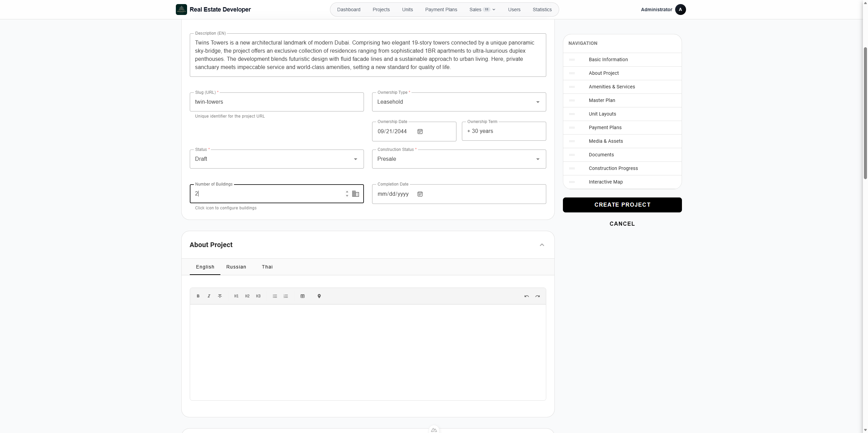
Task: Switch to the Thai language tab
Action: [x=267, y=267]
